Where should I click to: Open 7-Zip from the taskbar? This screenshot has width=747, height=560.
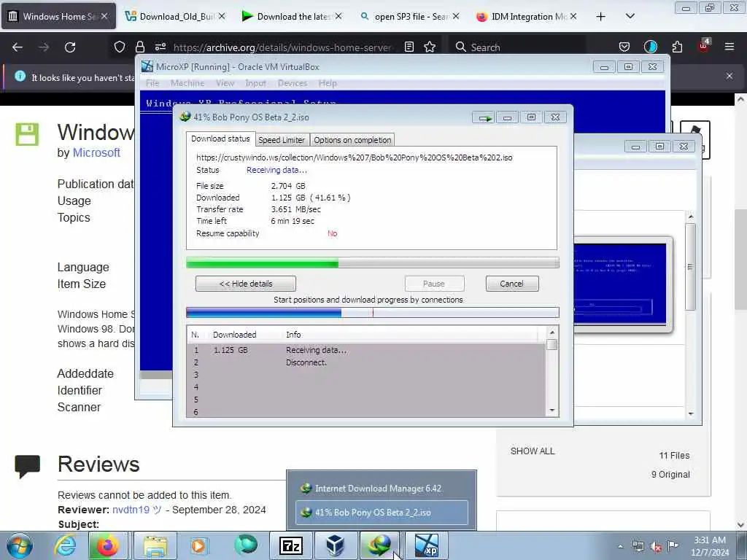[x=290, y=545]
